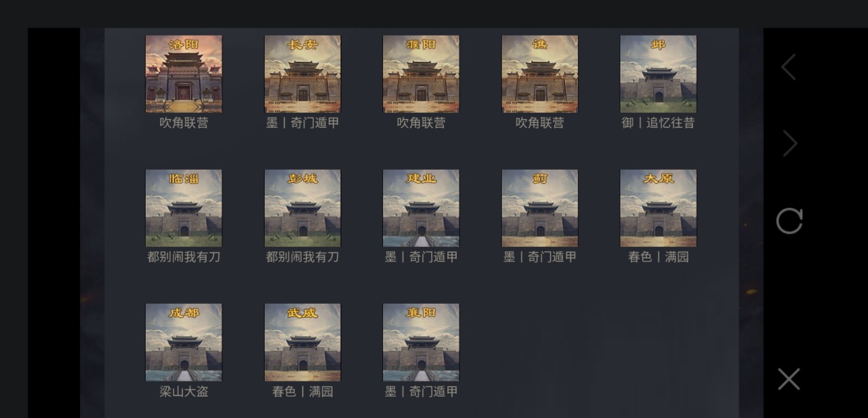This screenshot has width=868, height=418.
Task: Click the 谯 city fortress icon
Action: click(x=540, y=74)
